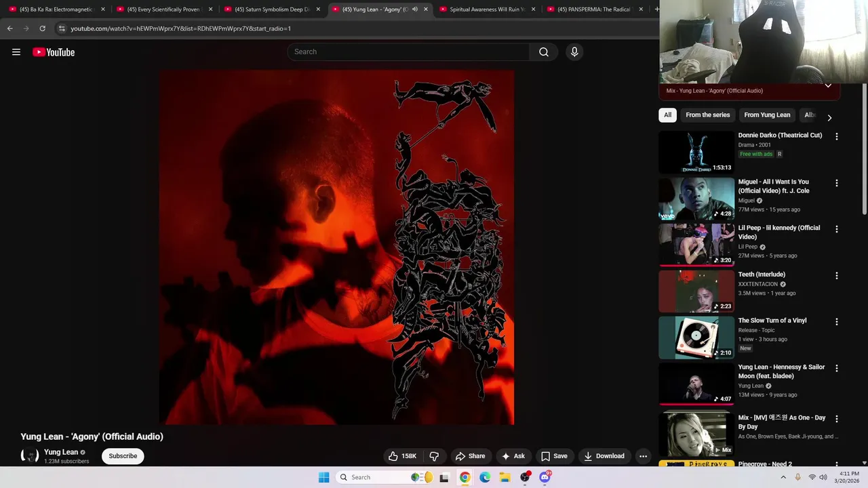View site information icon in address bar
This screenshot has width=868, height=488.
coord(62,28)
